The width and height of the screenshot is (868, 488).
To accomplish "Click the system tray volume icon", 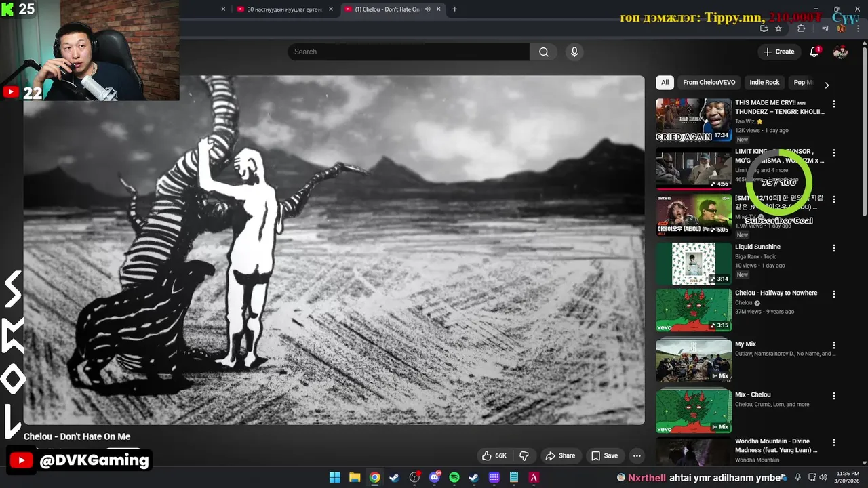I will tap(823, 477).
